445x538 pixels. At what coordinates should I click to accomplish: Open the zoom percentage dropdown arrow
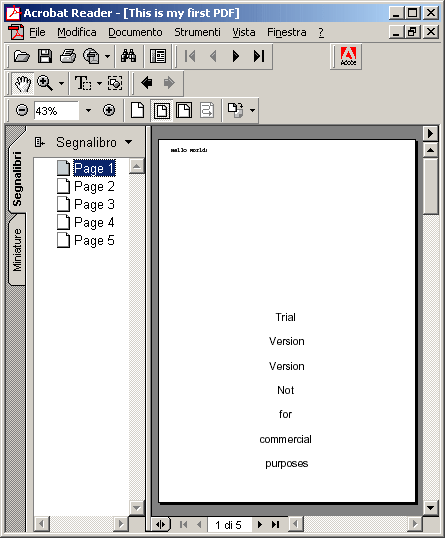click(88, 110)
